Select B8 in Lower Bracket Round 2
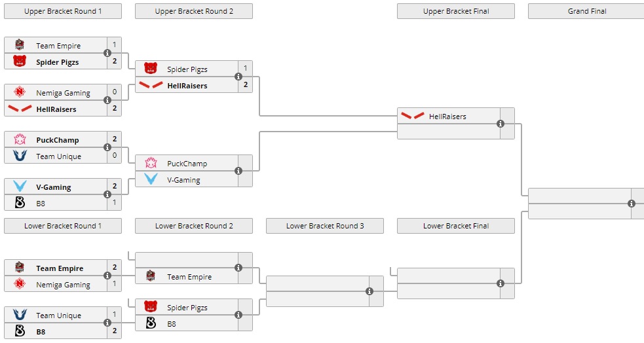Screen dimensions: 644x343 [x=172, y=323]
